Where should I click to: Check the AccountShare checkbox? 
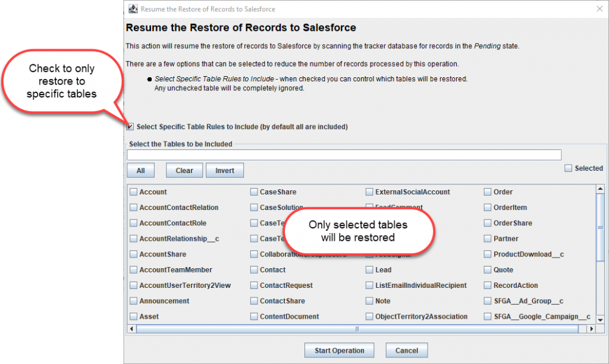134,254
